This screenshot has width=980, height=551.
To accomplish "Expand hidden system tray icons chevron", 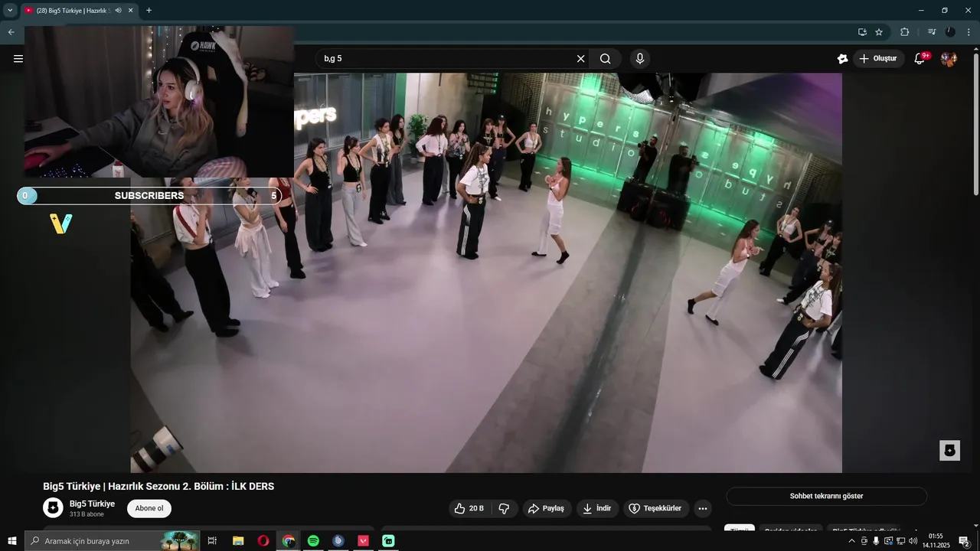I will 851,541.
